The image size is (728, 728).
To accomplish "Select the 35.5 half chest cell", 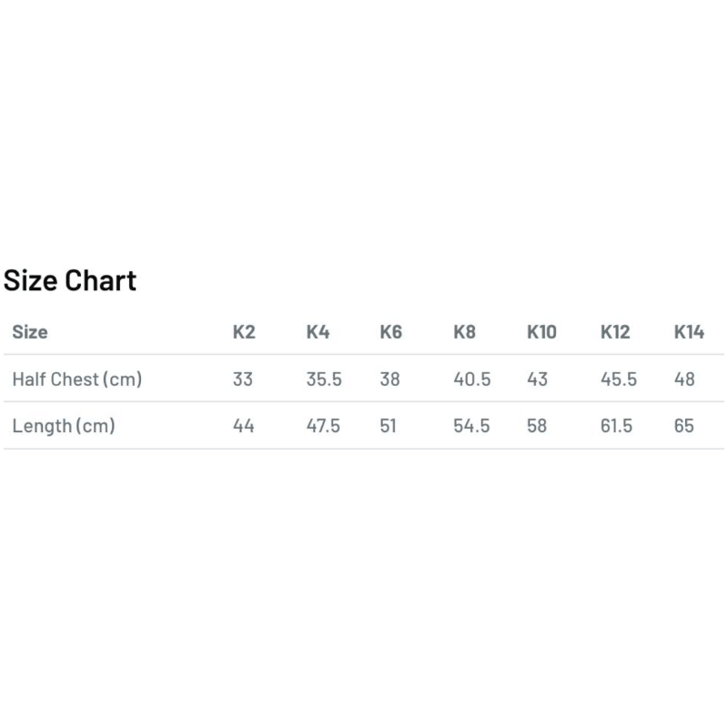I will click(324, 379).
